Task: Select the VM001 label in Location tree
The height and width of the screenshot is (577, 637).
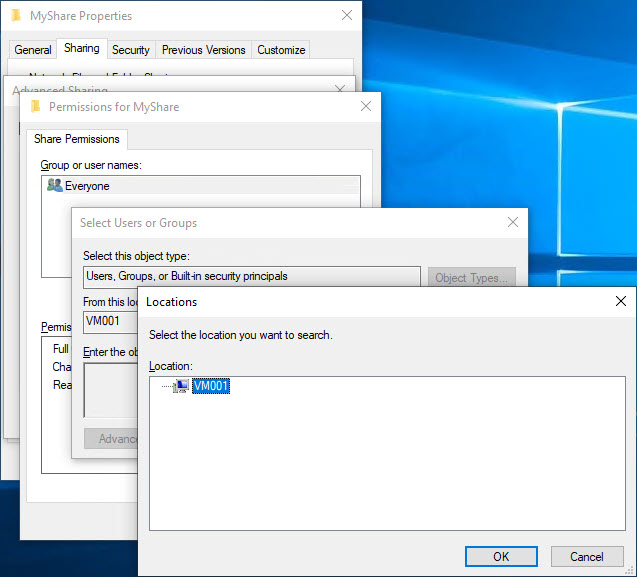Action: tap(211, 386)
